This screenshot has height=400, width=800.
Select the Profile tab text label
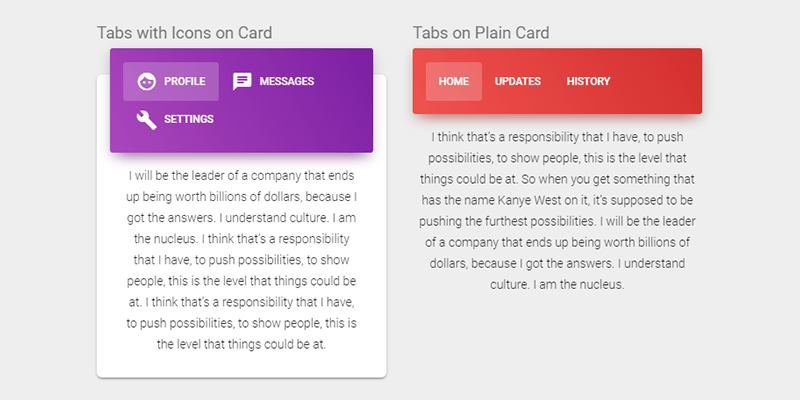pyautogui.click(x=185, y=81)
